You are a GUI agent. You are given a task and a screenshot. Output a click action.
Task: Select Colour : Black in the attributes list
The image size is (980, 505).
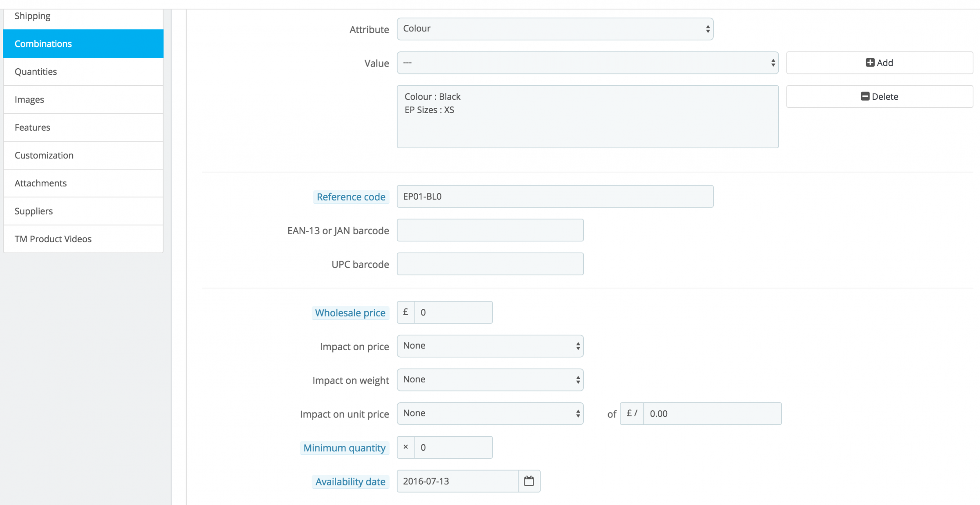click(x=432, y=96)
